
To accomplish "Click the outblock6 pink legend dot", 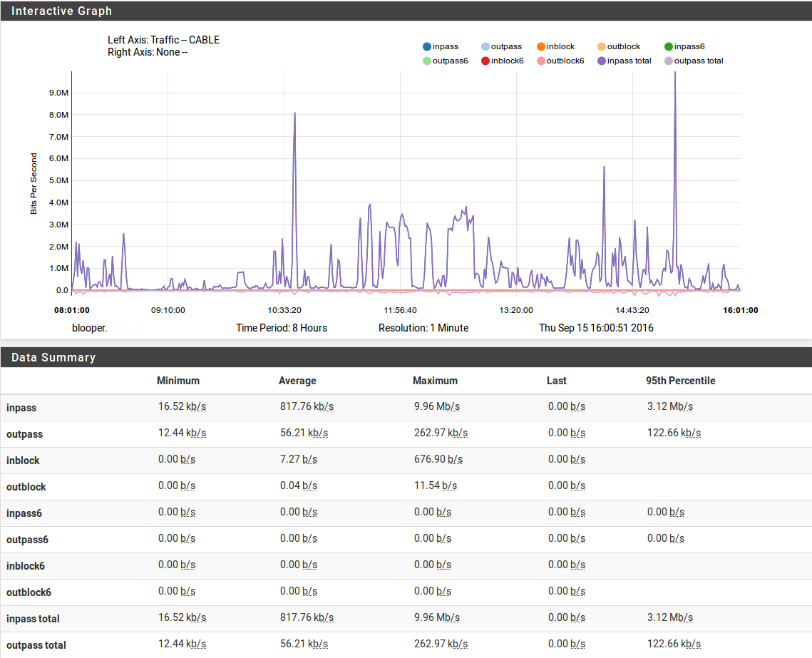I will [541, 61].
